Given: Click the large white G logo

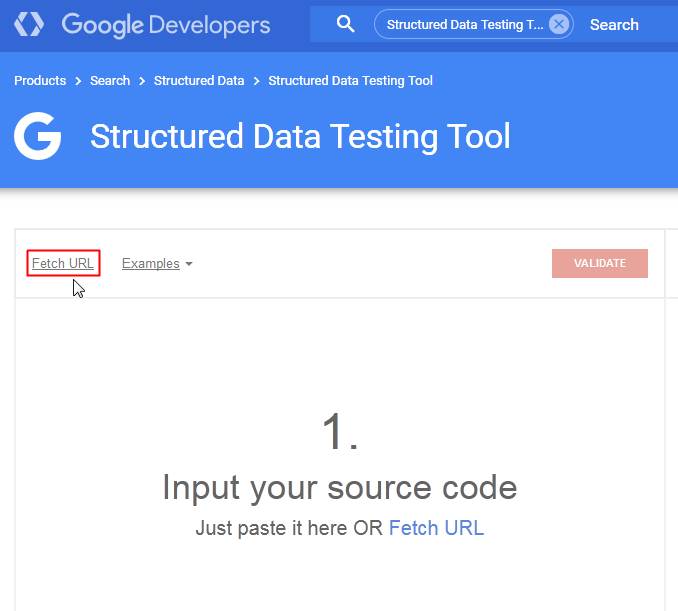Looking at the screenshot, I should tap(38, 136).
